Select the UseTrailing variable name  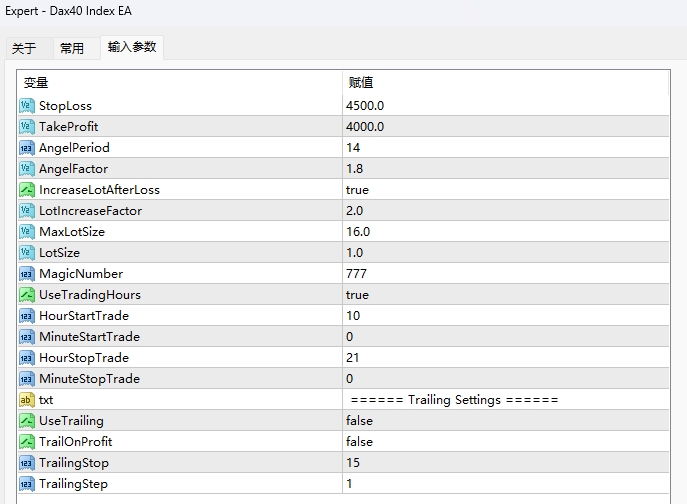[x=71, y=422]
